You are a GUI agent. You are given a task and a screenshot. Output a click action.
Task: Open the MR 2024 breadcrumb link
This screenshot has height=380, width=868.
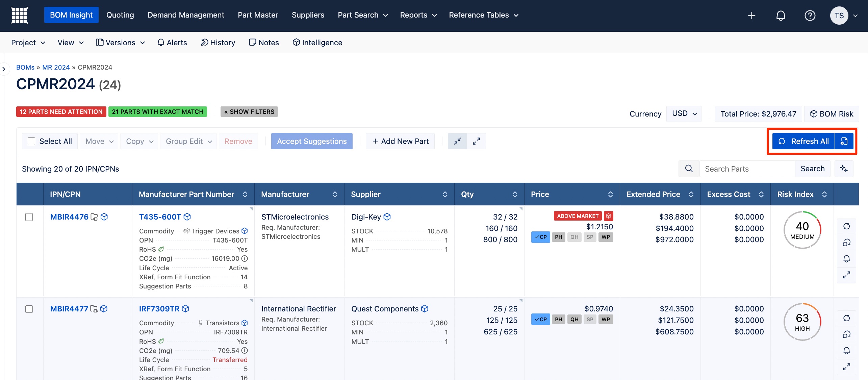(56, 67)
